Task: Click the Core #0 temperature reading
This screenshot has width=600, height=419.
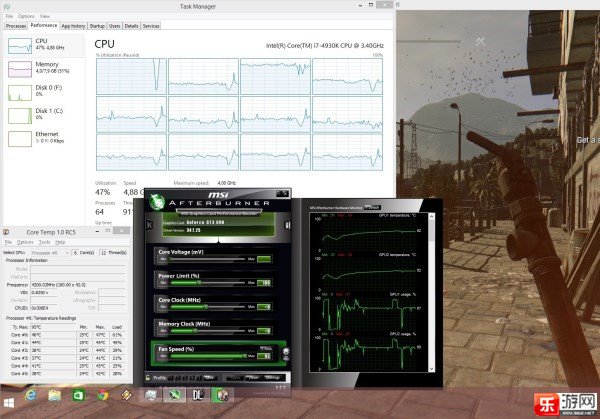Action: pos(53,335)
